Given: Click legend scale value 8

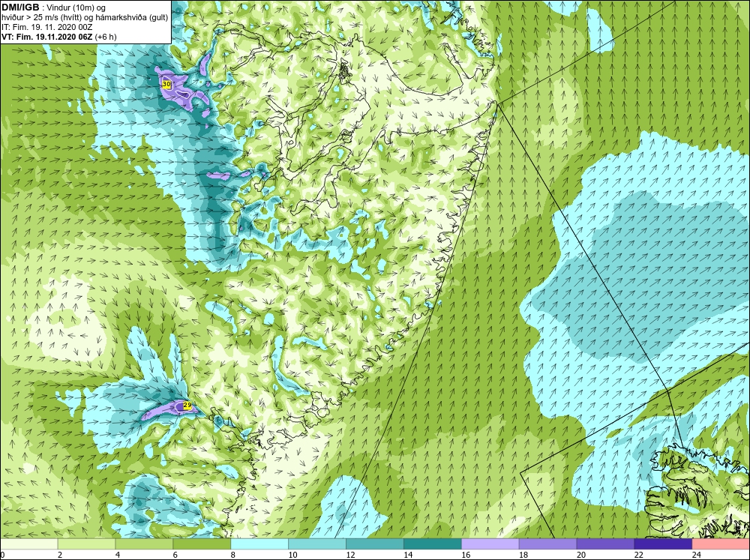Looking at the screenshot, I should [x=233, y=555].
